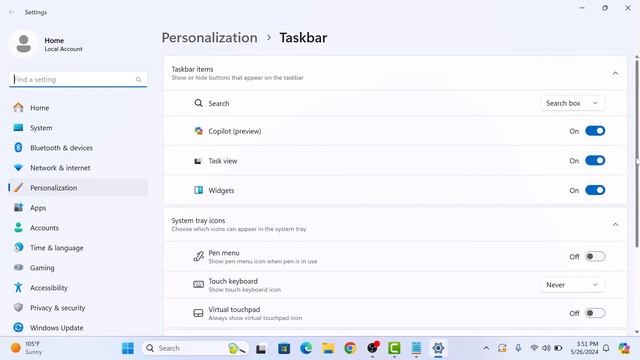Click the Touch keyboard icon
This screenshot has height=360, width=640.
click(198, 284)
